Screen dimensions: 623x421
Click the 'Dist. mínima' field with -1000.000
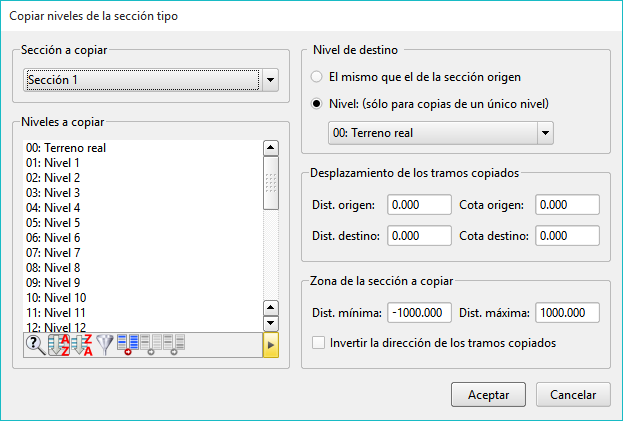(419, 313)
